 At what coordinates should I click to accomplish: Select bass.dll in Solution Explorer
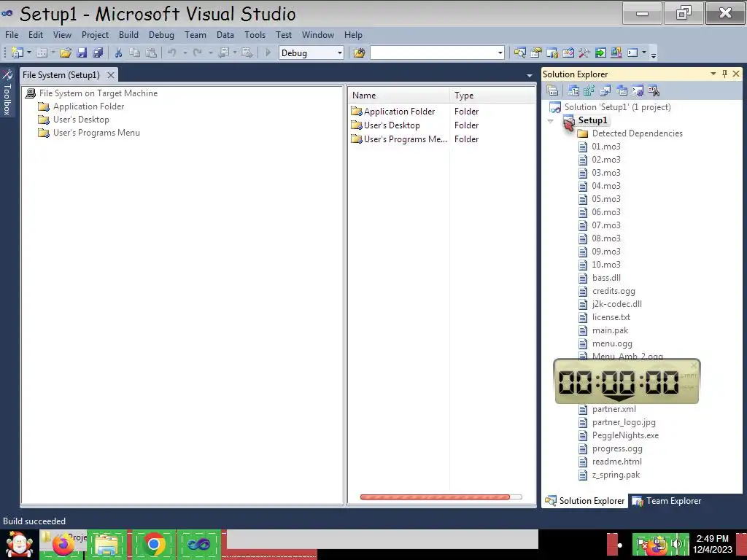click(606, 278)
